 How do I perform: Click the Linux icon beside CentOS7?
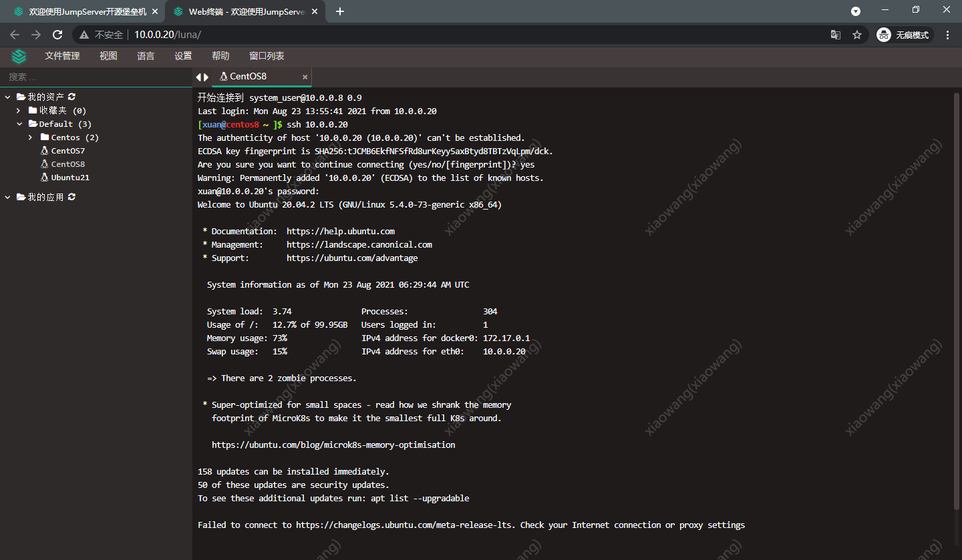pyautogui.click(x=45, y=151)
